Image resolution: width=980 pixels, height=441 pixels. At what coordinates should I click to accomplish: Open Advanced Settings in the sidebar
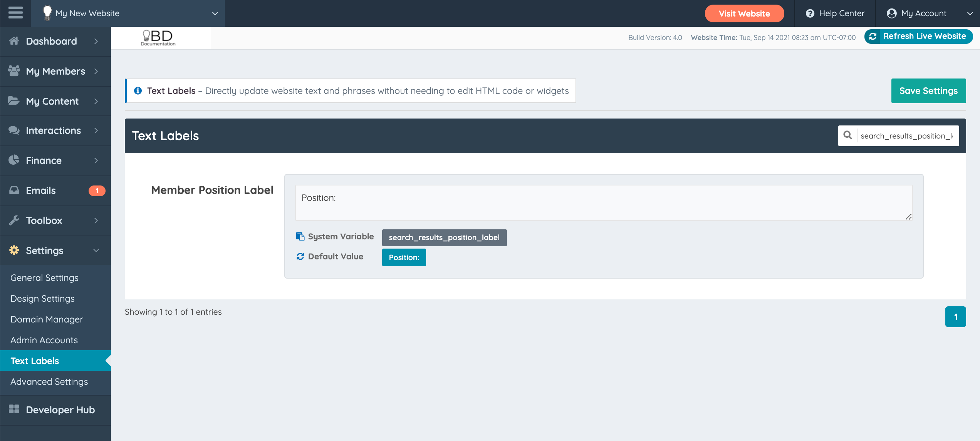pyautogui.click(x=49, y=381)
